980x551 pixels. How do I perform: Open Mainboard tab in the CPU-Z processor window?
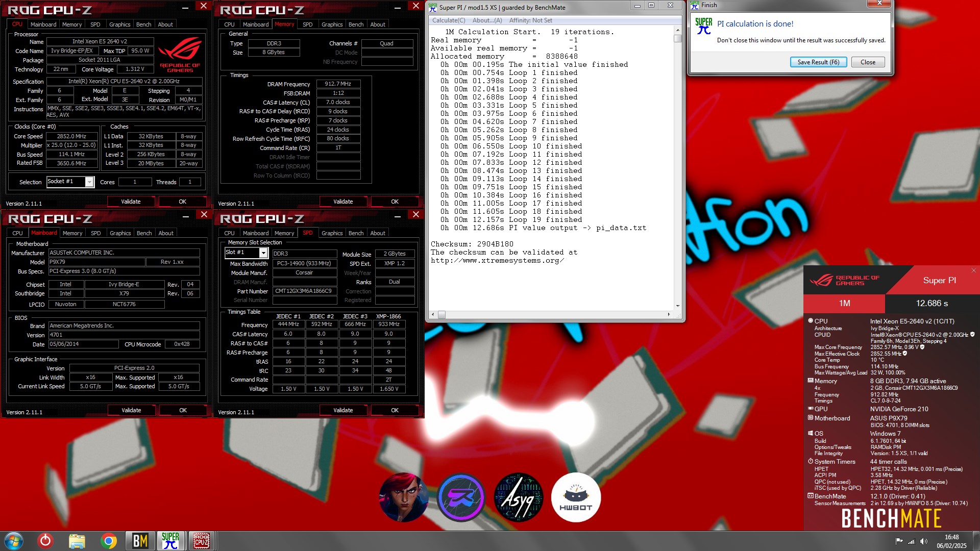(43, 24)
